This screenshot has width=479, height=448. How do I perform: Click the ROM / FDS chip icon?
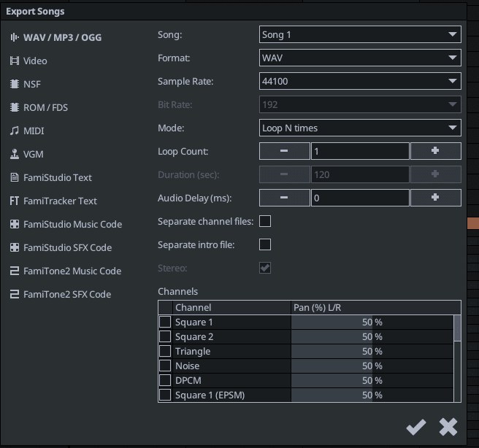click(15, 107)
